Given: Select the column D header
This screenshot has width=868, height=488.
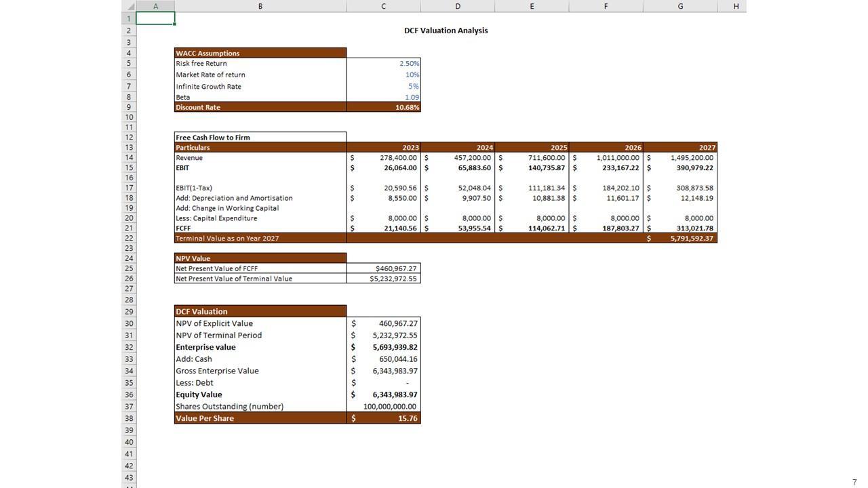Looking at the screenshot, I should (457, 6).
